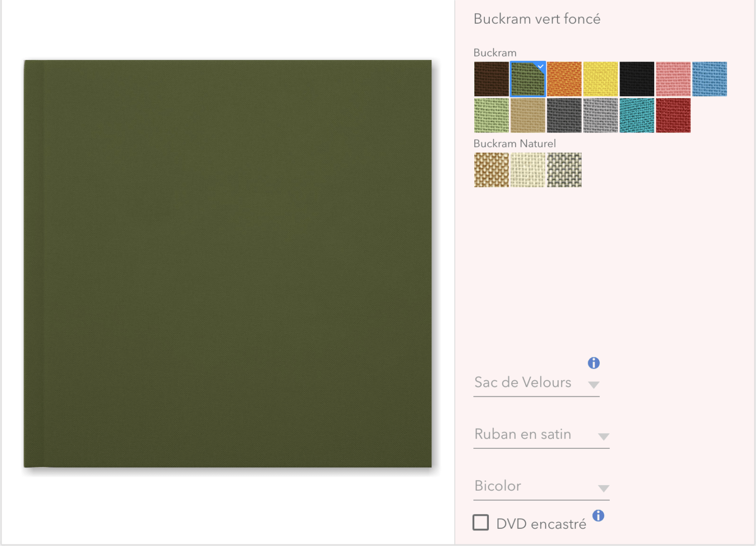
Task: Pick the grey-olive Buckram Naturel swatch
Action: coord(564,170)
